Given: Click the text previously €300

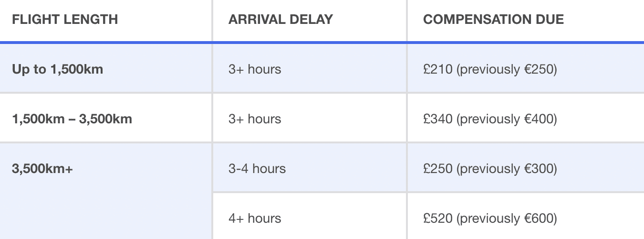Looking at the screenshot, I should (x=507, y=169).
